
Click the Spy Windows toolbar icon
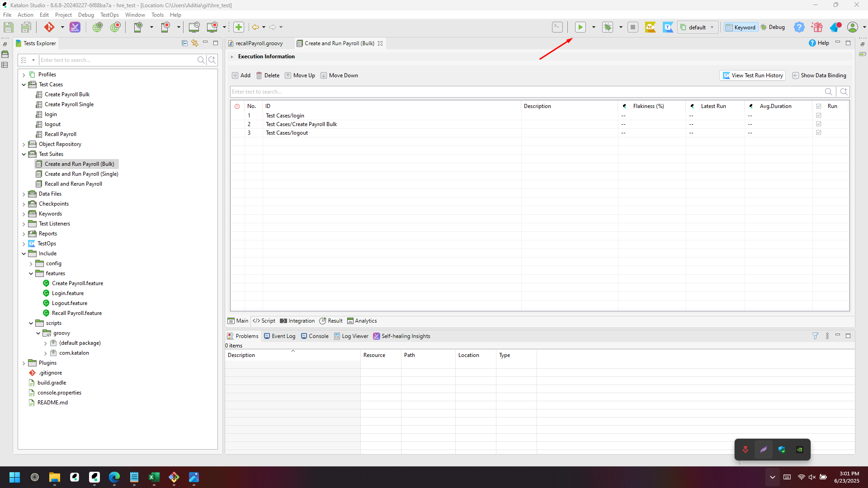(194, 27)
